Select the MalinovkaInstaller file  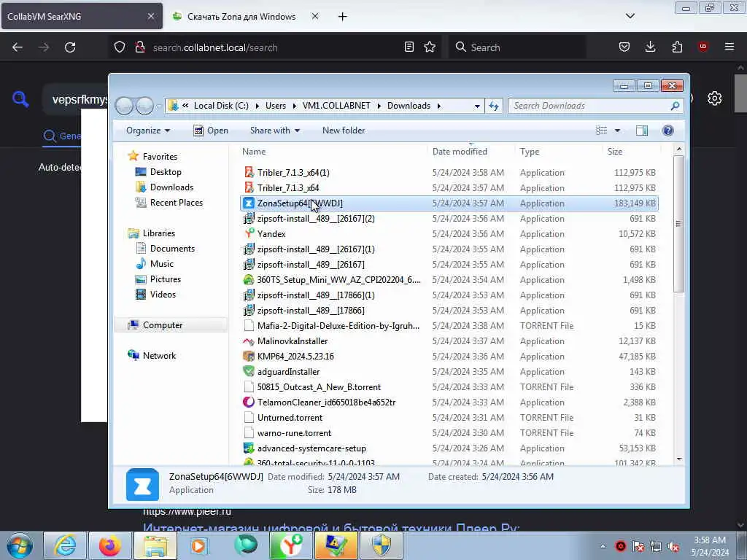(x=449, y=341)
